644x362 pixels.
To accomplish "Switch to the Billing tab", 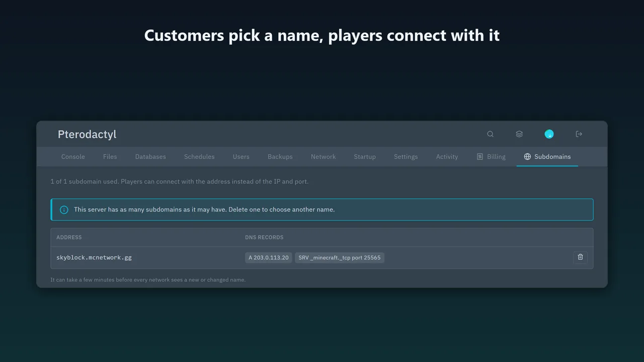I will click(491, 156).
